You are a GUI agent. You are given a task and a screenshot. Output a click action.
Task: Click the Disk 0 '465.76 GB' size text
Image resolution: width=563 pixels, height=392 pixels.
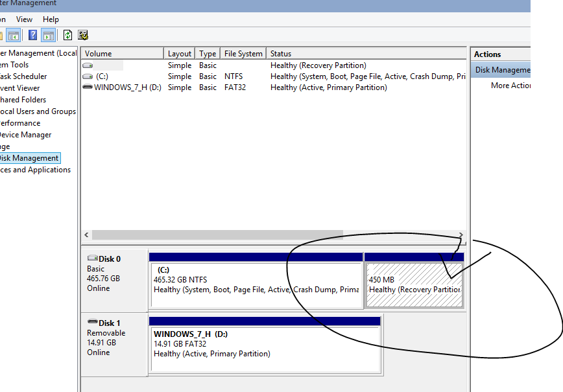(x=103, y=279)
